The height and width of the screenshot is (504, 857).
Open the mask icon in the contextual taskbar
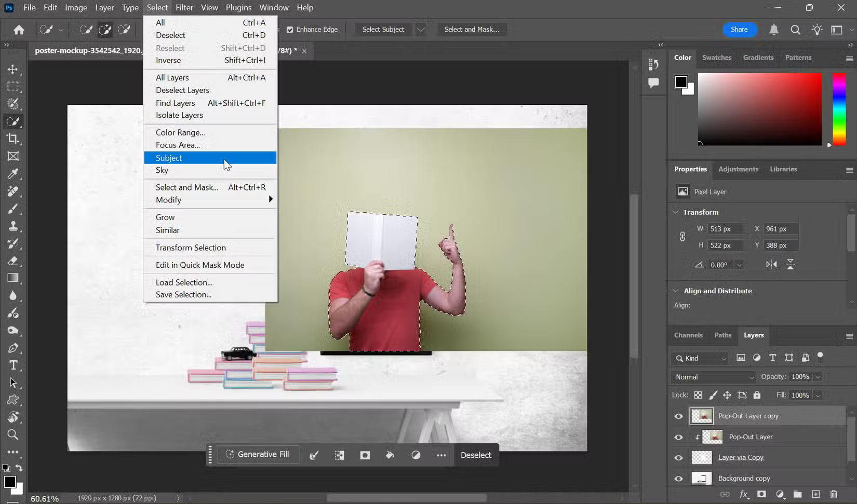tap(364, 455)
